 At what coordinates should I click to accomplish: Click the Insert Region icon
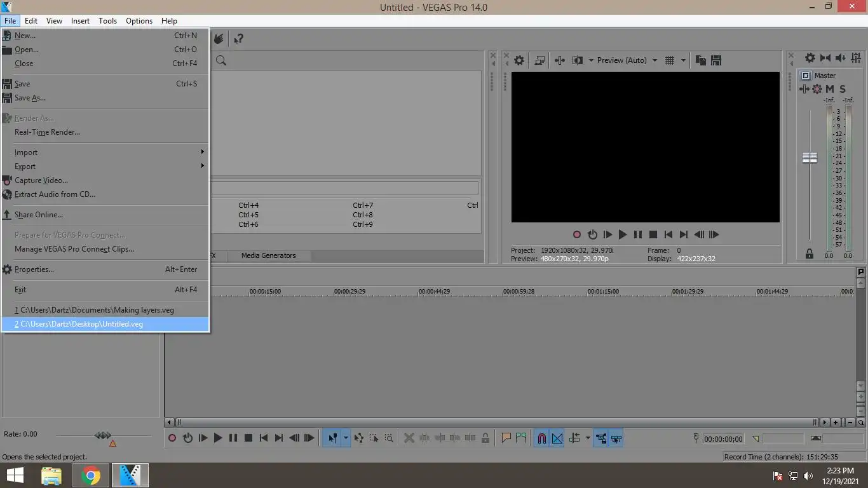pyautogui.click(x=521, y=438)
